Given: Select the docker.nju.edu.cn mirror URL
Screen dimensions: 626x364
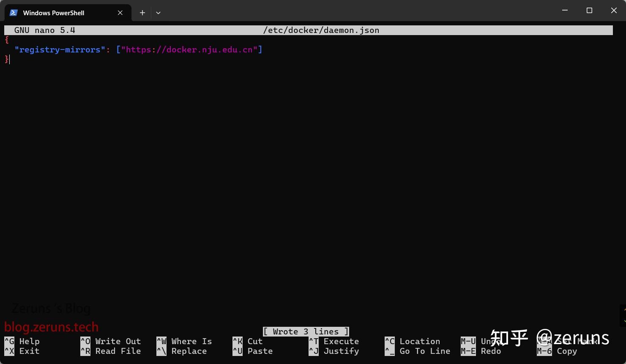Looking at the screenshot, I should tap(190, 49).
